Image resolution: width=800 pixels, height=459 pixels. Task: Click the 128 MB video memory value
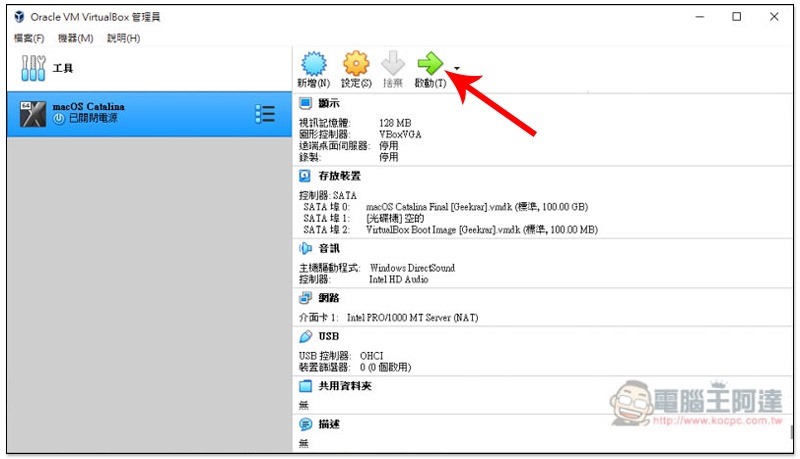click(395, 123)
